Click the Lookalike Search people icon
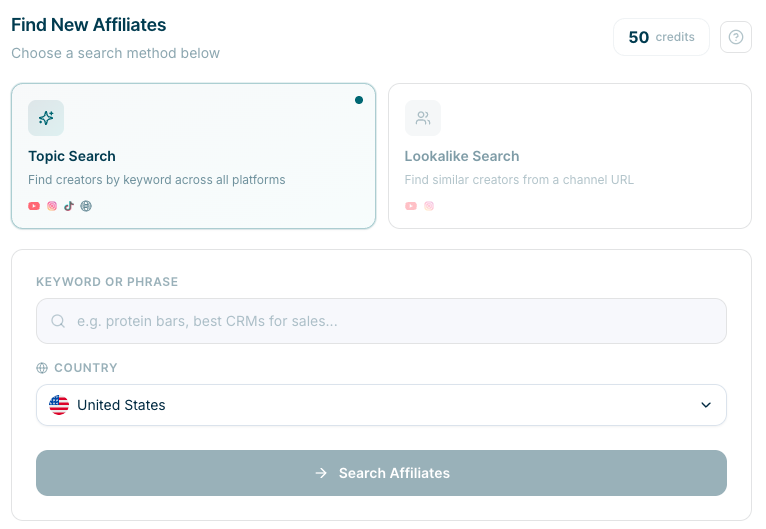Viewport: 766px width, 529px height. click(x=423, y=118)
